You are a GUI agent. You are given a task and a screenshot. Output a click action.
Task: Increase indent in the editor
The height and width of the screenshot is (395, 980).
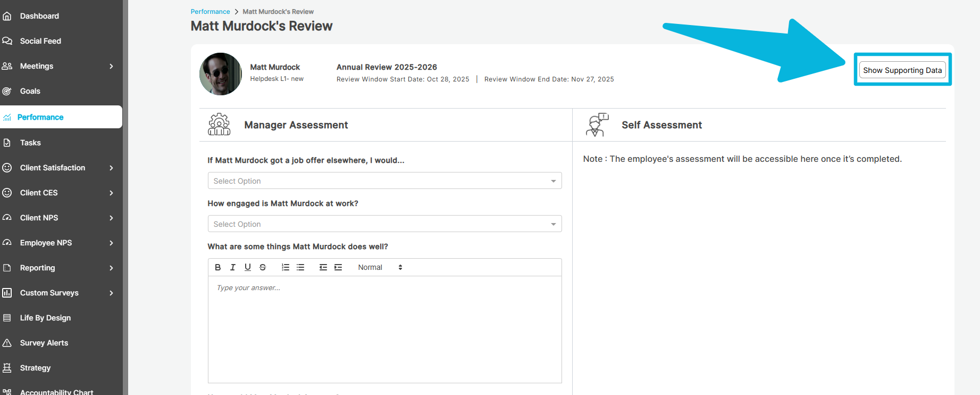coord(338,267)
